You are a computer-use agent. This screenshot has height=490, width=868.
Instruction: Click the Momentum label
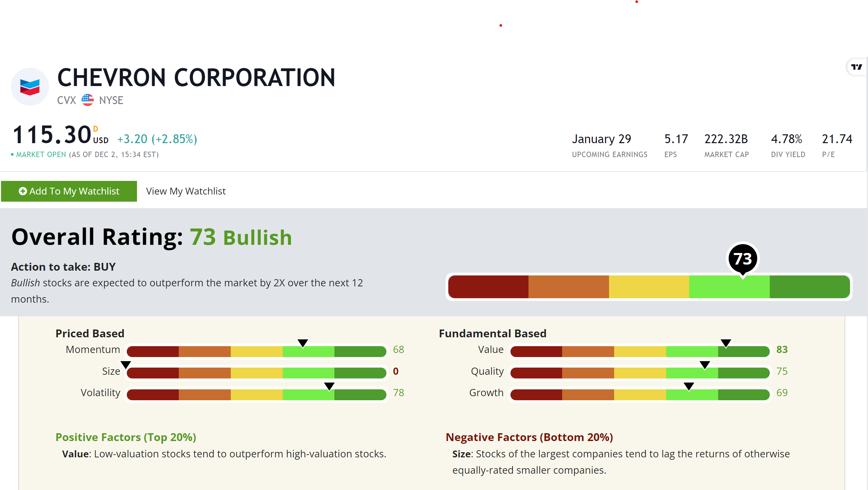click(93, 350)
